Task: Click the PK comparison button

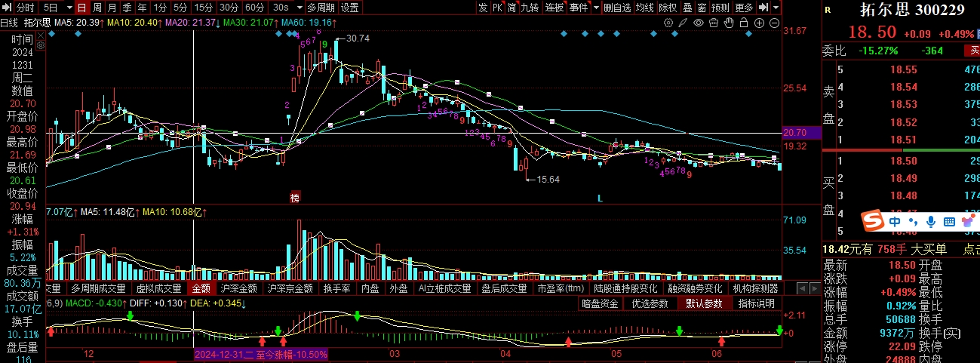Action: (x=497, y=8)
